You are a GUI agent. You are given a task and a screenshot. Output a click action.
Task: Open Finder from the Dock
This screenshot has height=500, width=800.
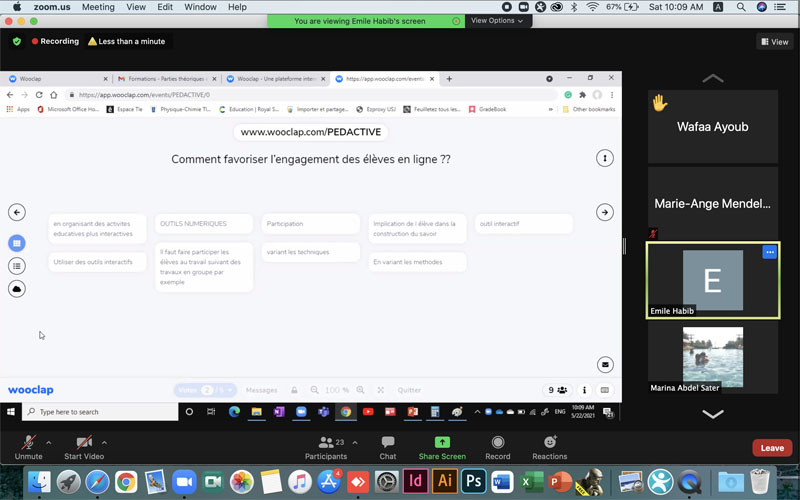pos(39,481)
